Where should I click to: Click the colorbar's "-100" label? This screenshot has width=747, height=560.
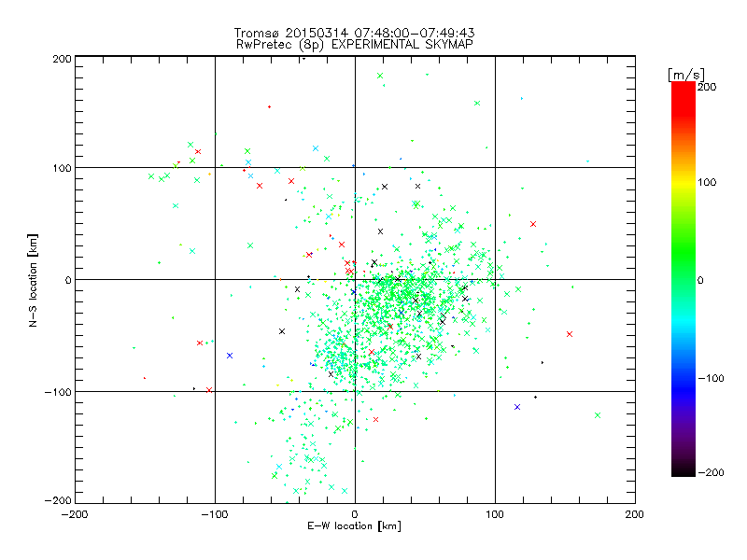pos(711,378)
